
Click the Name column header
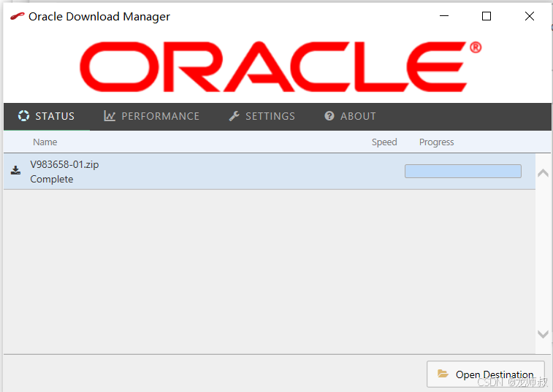pos(45,142)
